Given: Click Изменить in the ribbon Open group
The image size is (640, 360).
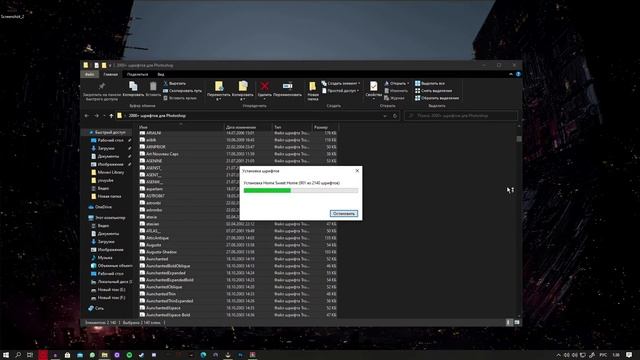Looking at the screenshot, I should (396, 91).
